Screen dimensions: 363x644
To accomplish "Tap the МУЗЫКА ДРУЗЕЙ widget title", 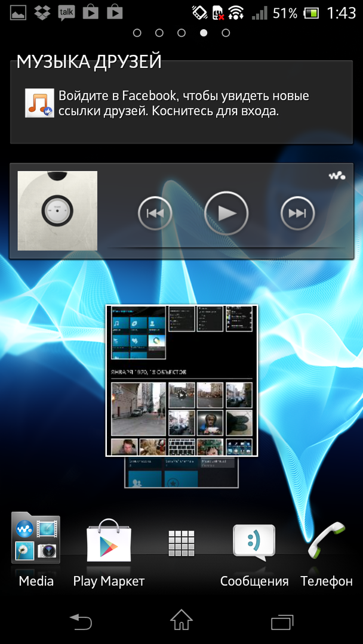I will click(x=89, y=63).
